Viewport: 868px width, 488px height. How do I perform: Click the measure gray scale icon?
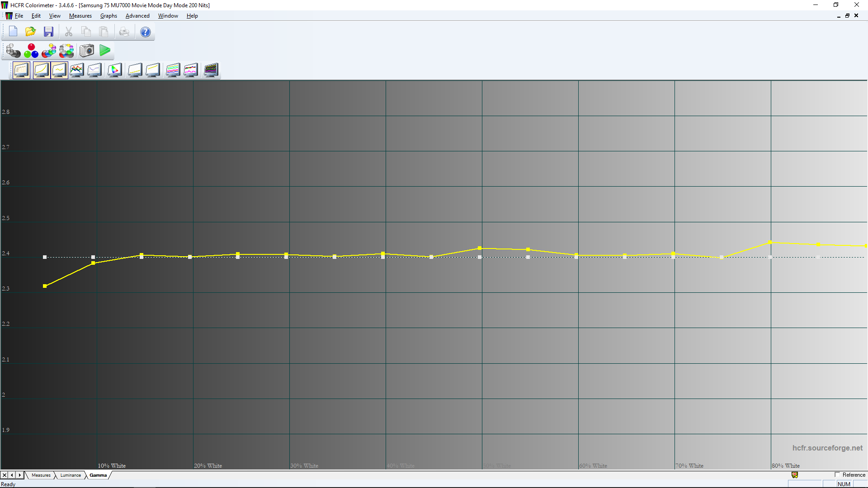(13, 51)
